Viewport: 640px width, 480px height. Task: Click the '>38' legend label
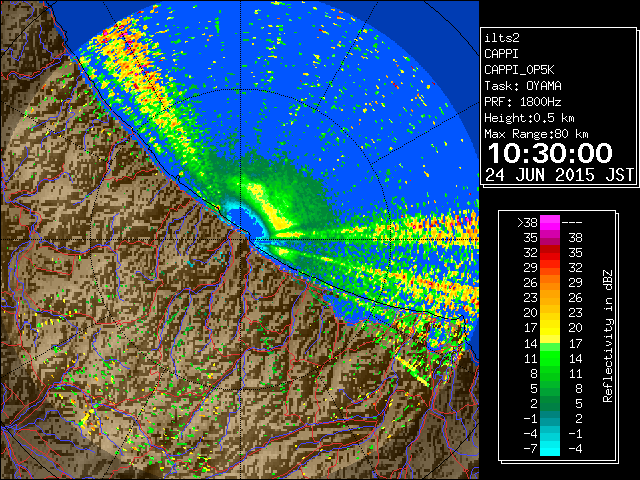(x=528, y=222)
